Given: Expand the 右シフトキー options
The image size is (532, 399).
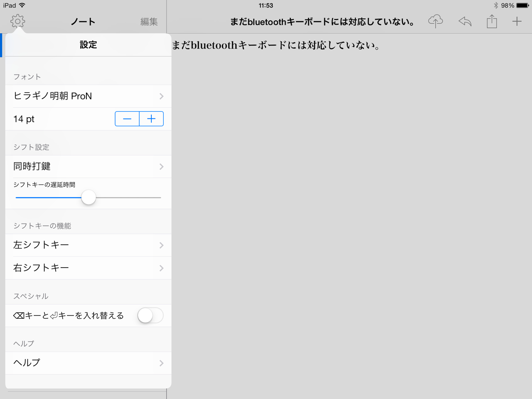Looking at the screenshot, I should pos(88,268).
